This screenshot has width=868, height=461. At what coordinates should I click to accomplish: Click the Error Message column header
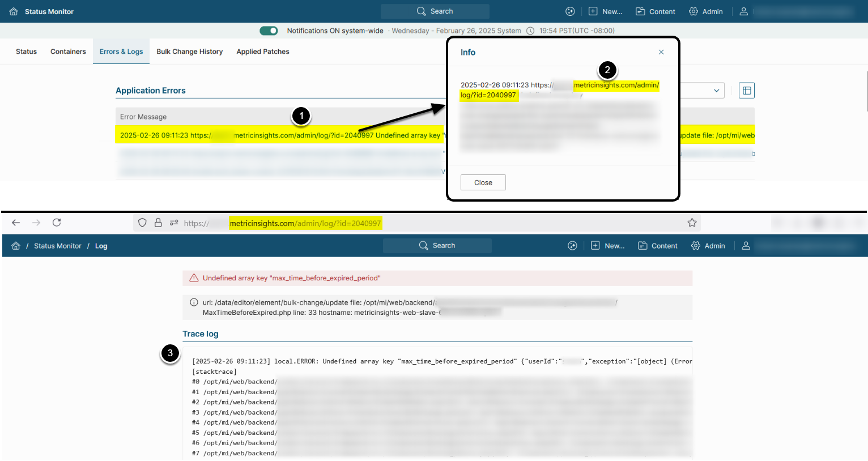pos(143,117)
